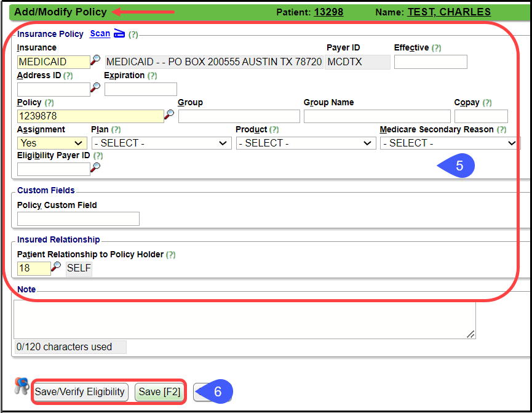532x413 pixels.
Task: Show help for the Policy field
Action: (49, 103)
